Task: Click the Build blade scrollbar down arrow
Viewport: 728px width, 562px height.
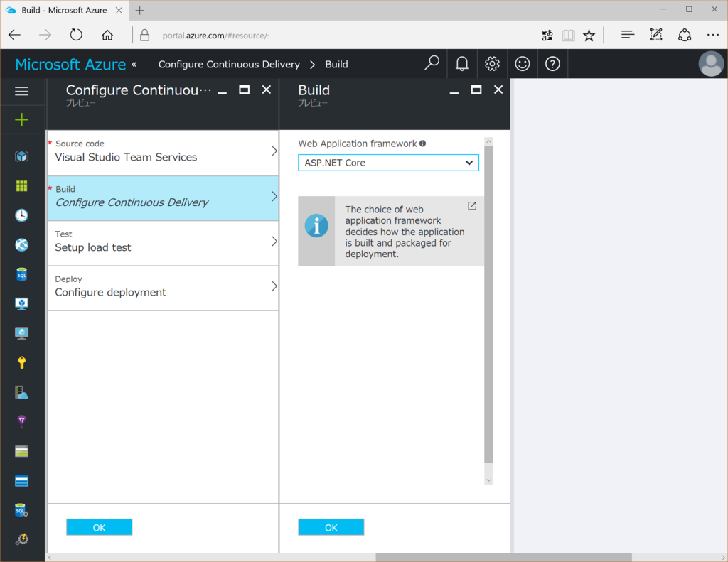Action: pos(488,480)
